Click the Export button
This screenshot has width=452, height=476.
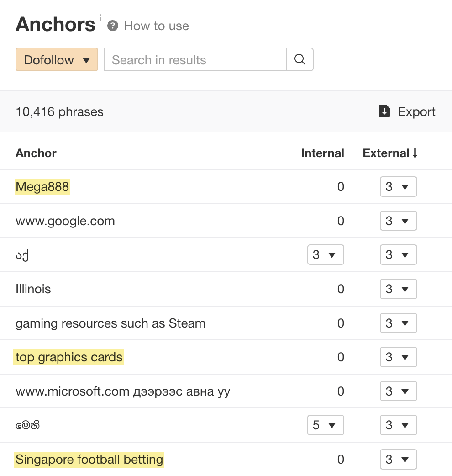(417, 111)
